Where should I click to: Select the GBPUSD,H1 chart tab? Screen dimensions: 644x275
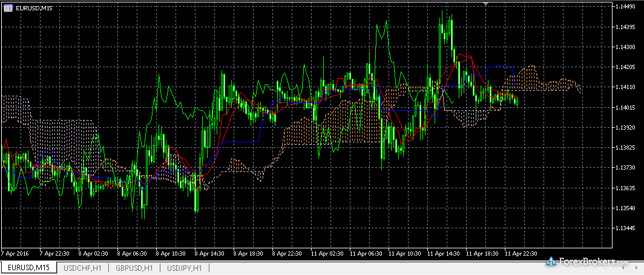[134, 267]
